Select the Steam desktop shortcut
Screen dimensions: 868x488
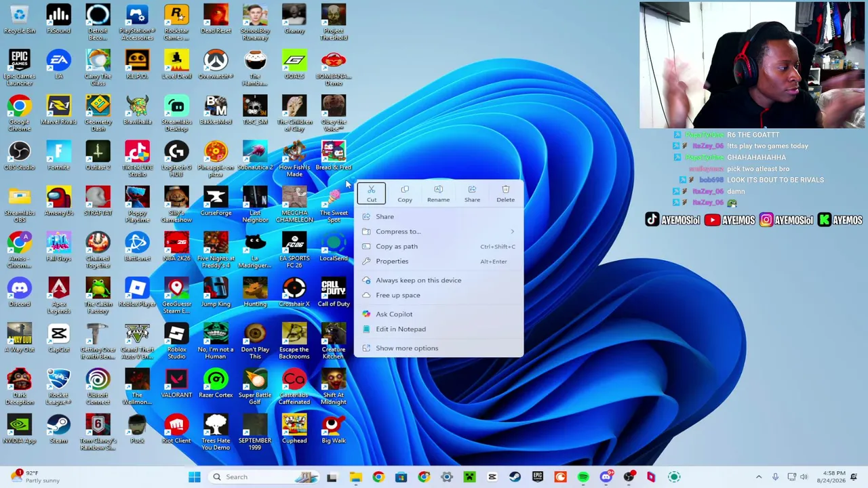[58, 428]
